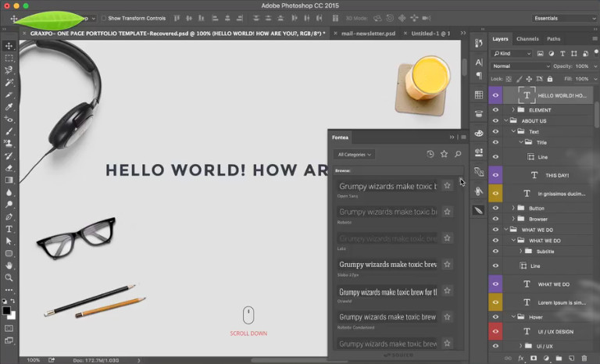Open the Essentials workspace switcher
Screen dimensions: 600x364
[x=564, y=18]
